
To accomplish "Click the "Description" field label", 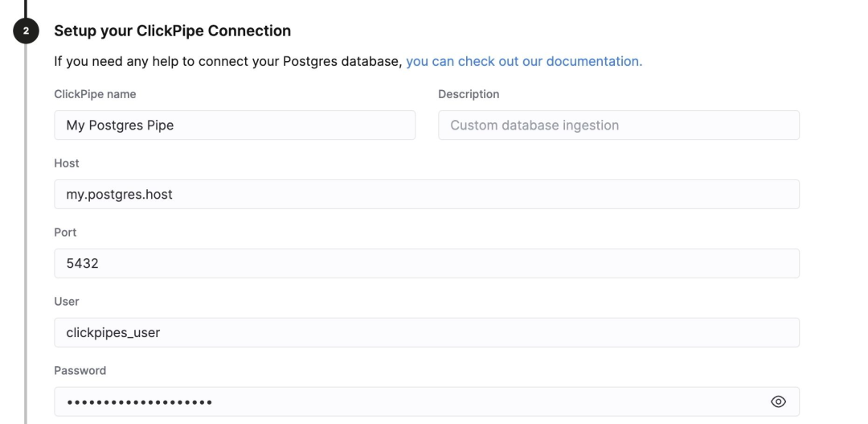I will click(x=469, y=94).
